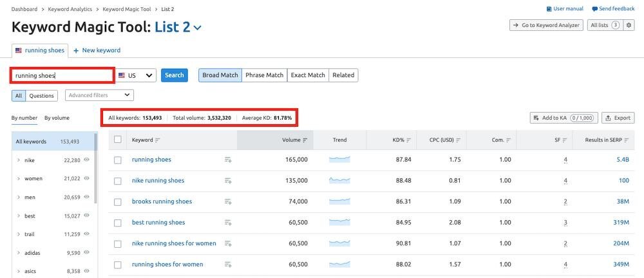Click add-to-list icon for running shoes for women

(x=228, y=264)
